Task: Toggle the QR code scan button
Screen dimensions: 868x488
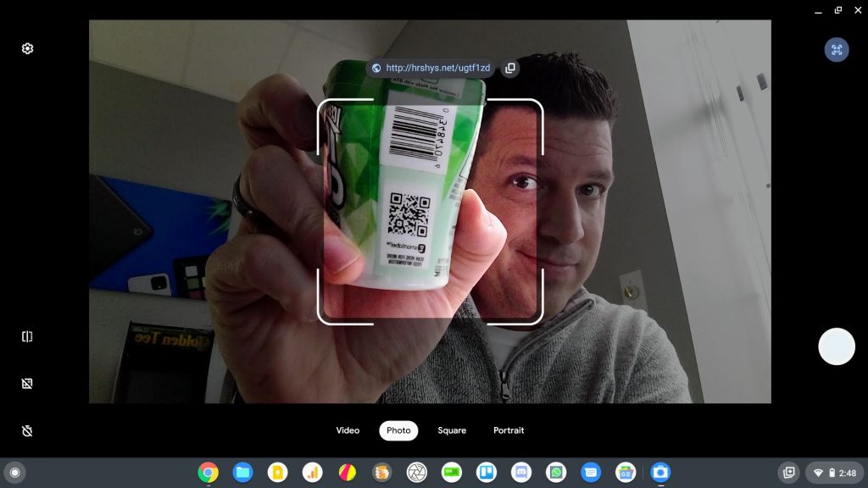Action: pos(837,49)
